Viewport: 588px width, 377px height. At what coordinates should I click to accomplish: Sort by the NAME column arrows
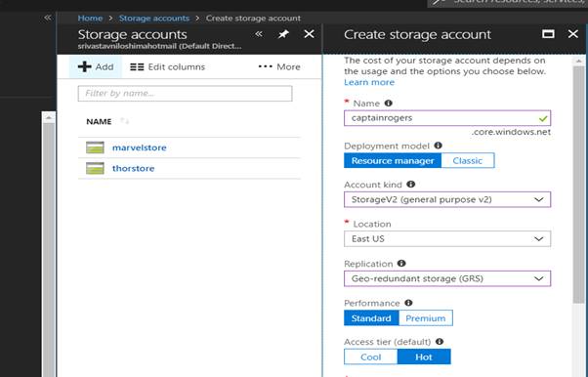click(x=124, y=121)
